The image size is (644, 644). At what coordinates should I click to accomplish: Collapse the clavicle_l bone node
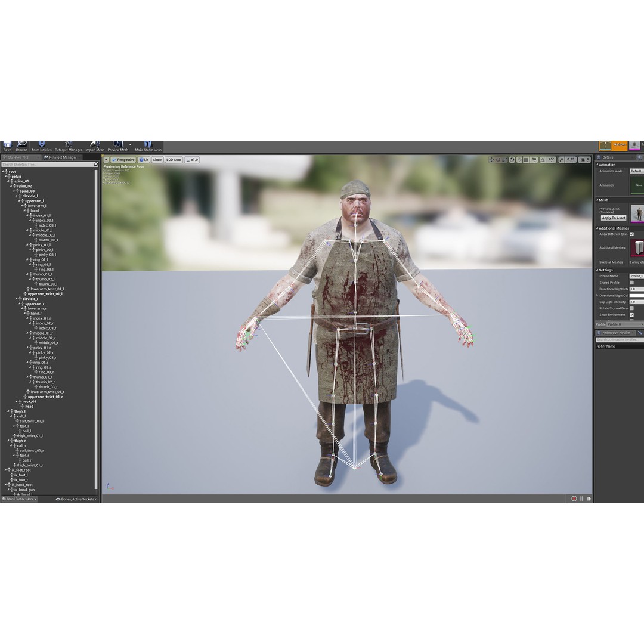point(17,196)
